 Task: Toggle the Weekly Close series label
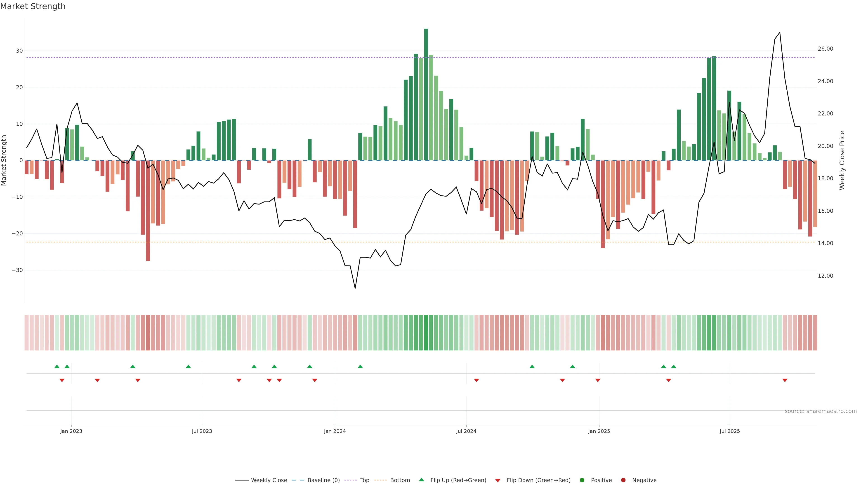[x=269, y=480]
